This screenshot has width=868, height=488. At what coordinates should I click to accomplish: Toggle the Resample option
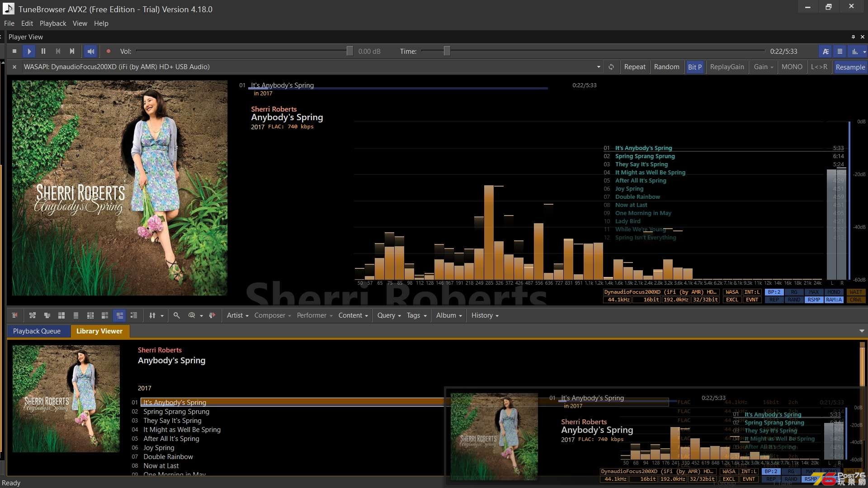coord(850,67)
